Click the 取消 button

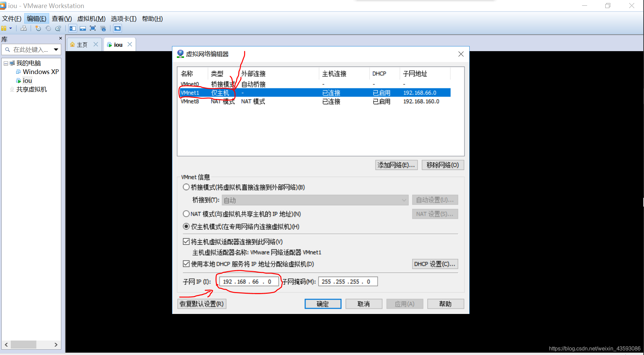pyautogui.click(x=364, y=304)
